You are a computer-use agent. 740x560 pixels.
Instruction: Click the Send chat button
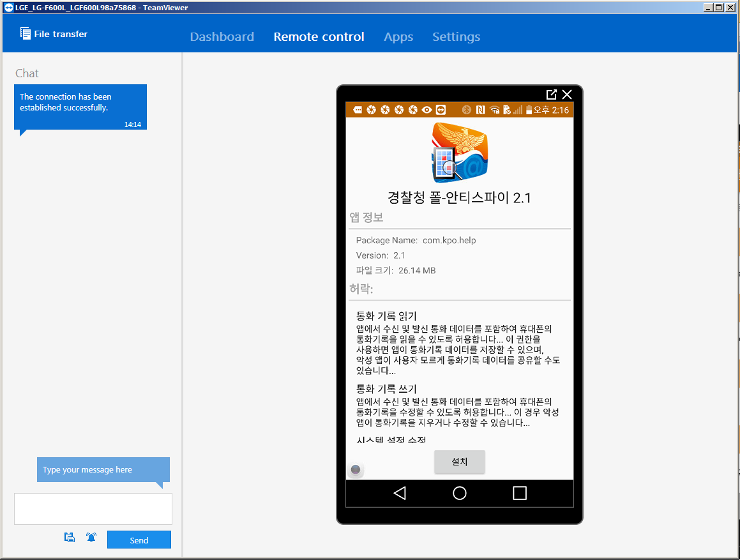click(139, 540)
